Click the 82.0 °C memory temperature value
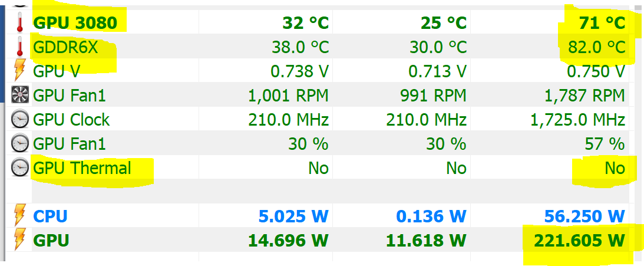 [597, 48]
